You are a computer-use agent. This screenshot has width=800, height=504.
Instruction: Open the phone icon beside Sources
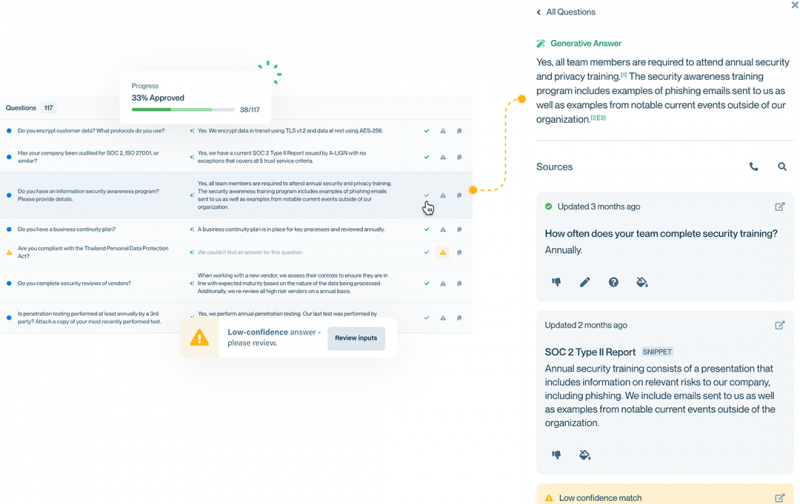click(754, 167)
